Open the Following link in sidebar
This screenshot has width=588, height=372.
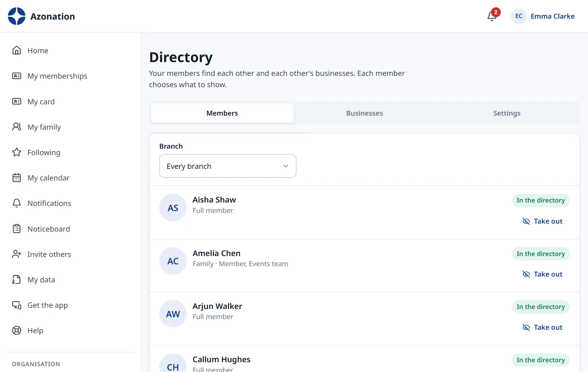tap(44, 152)
